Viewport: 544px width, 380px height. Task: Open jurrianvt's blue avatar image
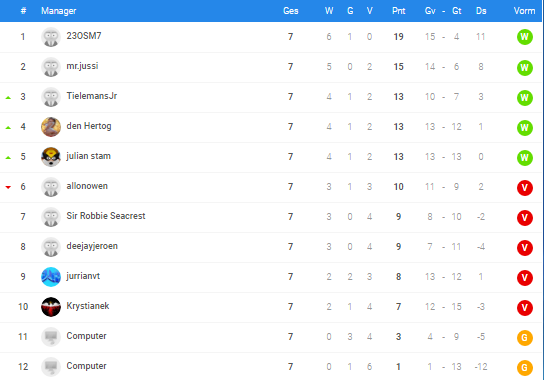51,277
